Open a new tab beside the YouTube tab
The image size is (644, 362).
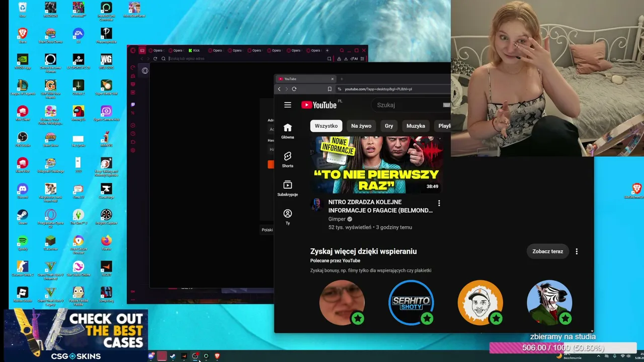pos(342,79)
